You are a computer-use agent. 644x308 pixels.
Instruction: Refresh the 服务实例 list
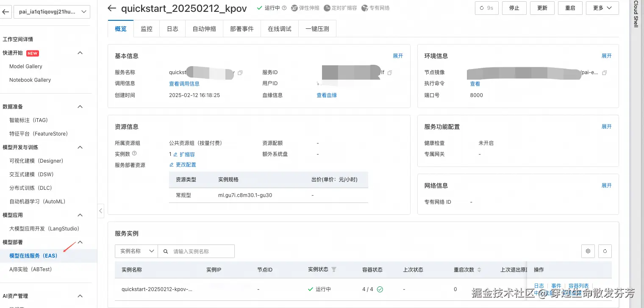coord(605,251)
